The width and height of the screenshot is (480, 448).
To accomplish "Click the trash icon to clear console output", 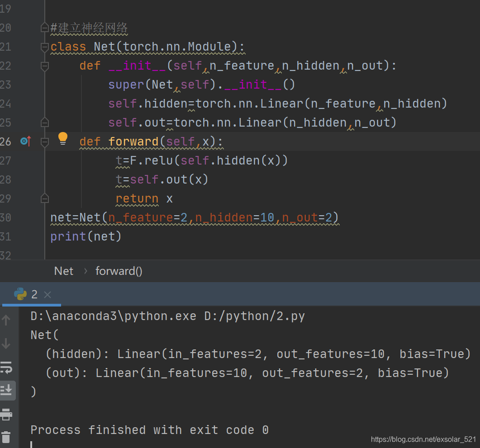I will [x=6, y=437].
